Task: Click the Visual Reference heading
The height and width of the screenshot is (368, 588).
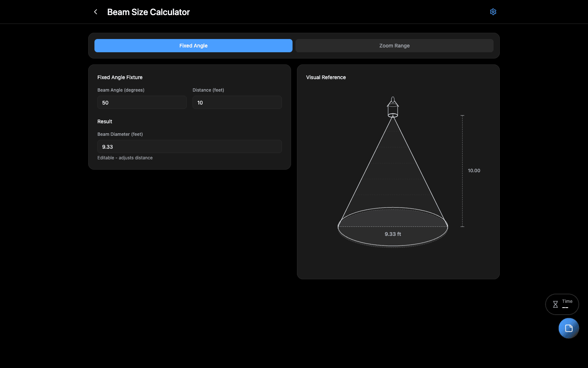Action: point(326,77)
